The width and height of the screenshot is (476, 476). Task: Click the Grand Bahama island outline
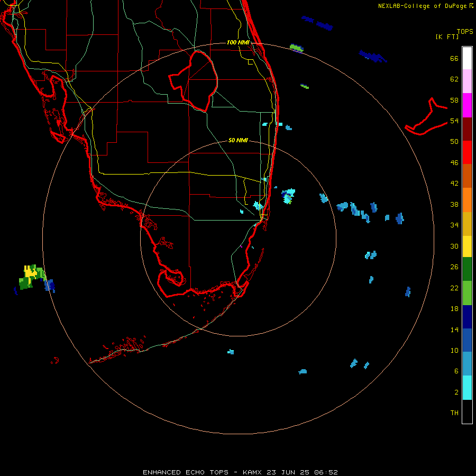click(426, 116)
